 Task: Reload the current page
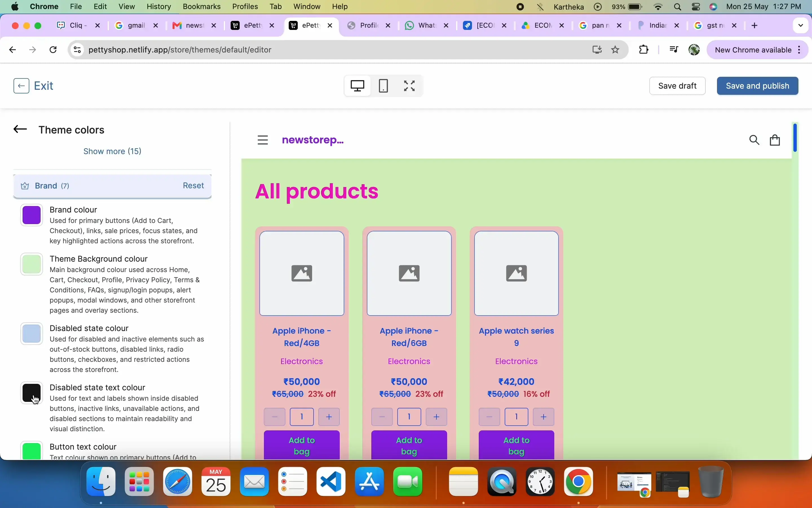click(x=53, y=50)
